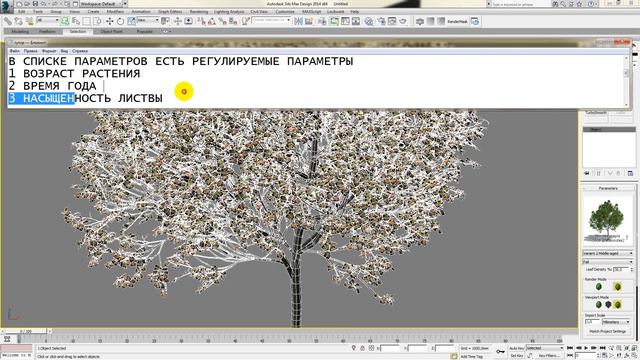This screenshot has width=640, height=360.
Task: Click the Use Pivot Point Center icon
Action: point(165,21)
